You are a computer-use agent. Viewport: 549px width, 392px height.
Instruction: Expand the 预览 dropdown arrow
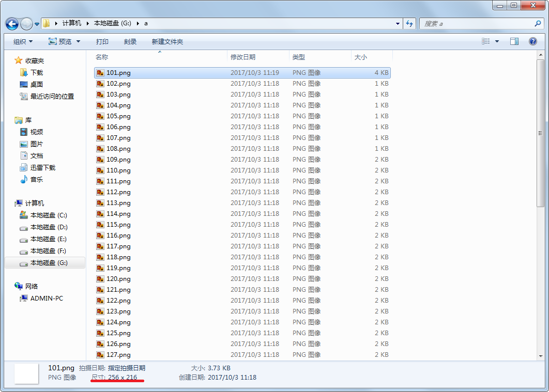pyautogui.click(x=79, y=42)
